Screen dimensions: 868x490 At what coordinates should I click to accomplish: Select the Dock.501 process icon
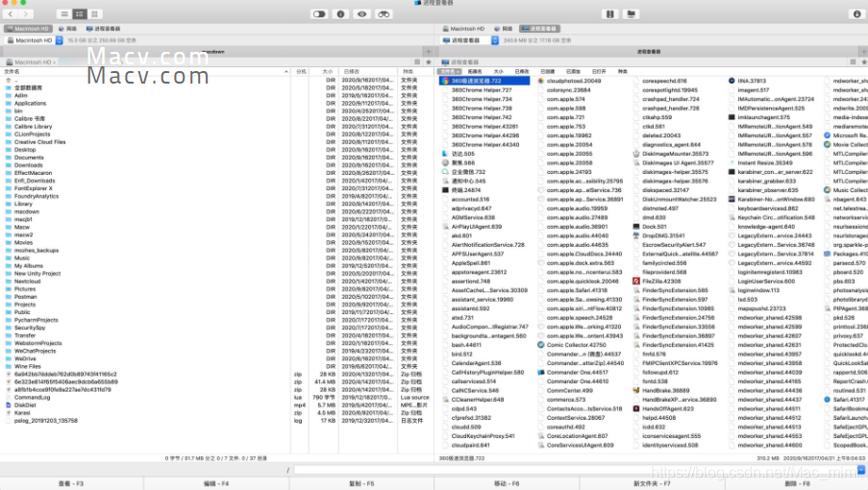pyautogui.click(x=636, y=227)
